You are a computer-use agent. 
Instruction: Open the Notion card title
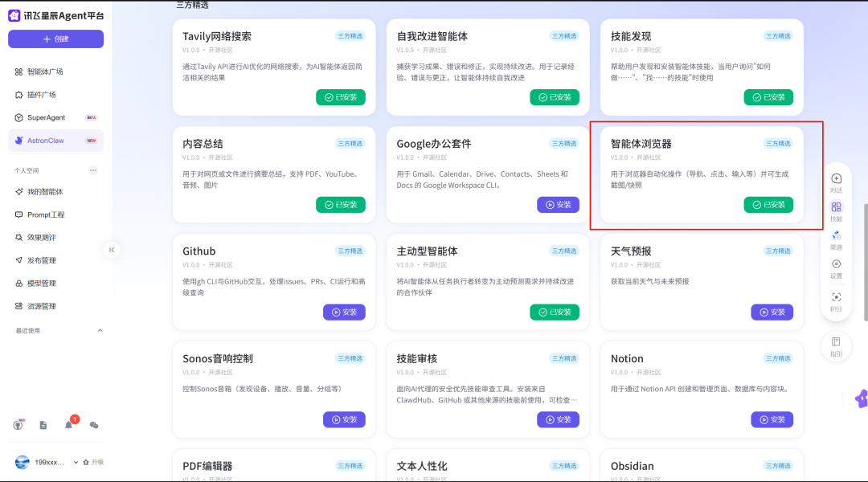[x=627, y=358]
